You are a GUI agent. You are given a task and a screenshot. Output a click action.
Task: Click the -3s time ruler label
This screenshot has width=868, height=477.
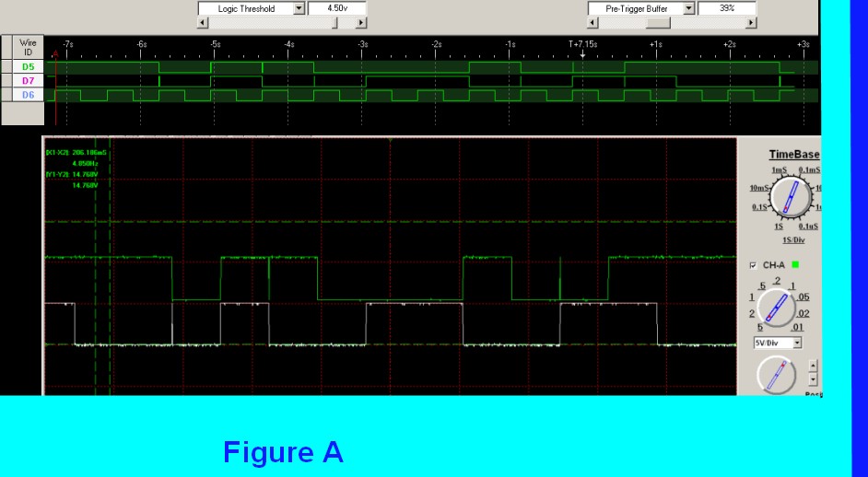362,43
